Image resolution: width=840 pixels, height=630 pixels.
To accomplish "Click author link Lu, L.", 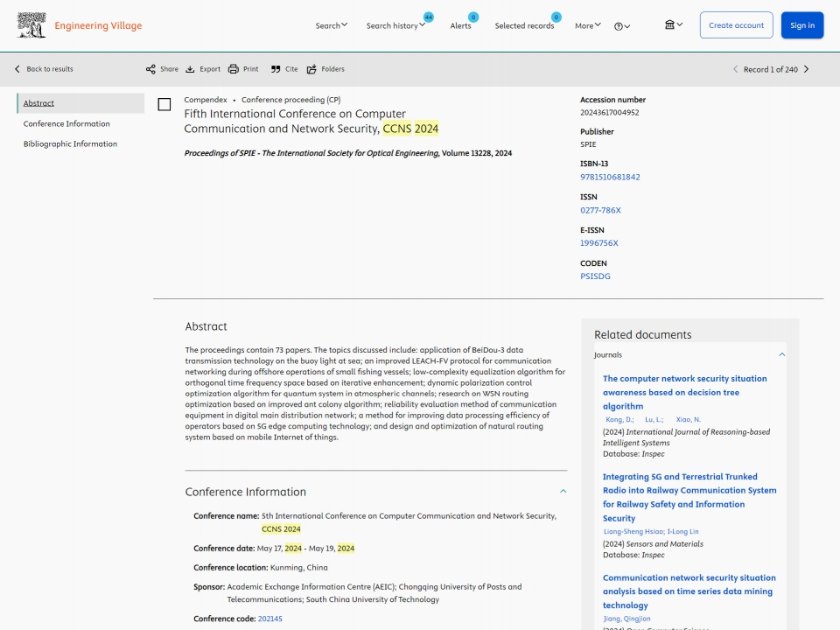I will [x=654, y=419].
